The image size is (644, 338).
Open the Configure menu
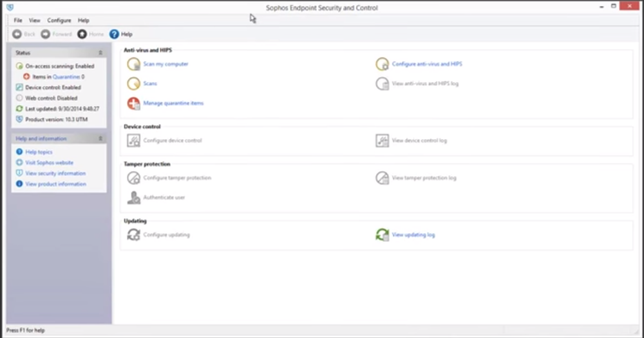pyautogui.click(x=59, y=20)
